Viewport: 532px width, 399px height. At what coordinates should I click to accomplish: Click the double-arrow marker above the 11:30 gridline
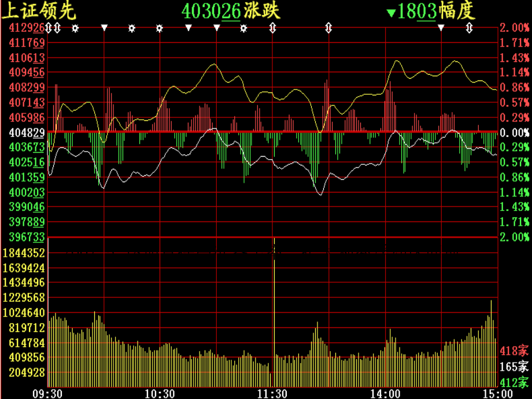pos(272,28)
